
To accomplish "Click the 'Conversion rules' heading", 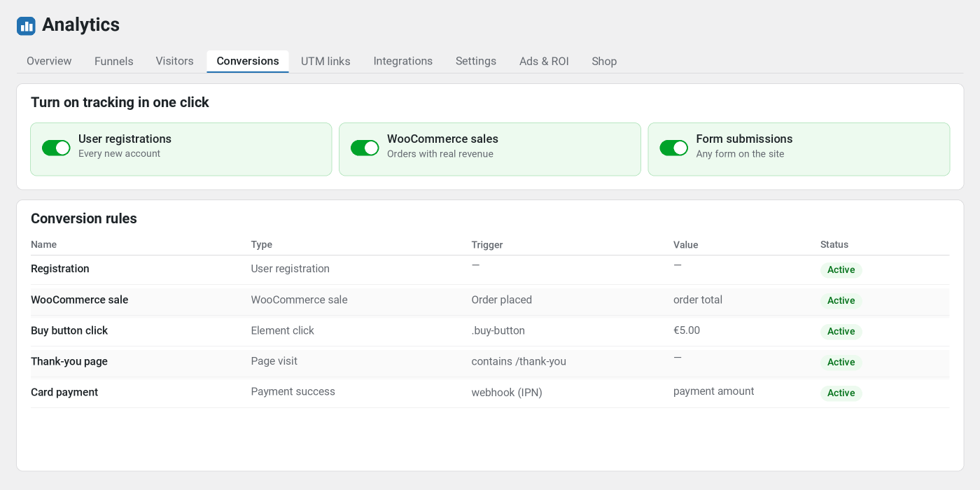I will (x=84, y=218).
